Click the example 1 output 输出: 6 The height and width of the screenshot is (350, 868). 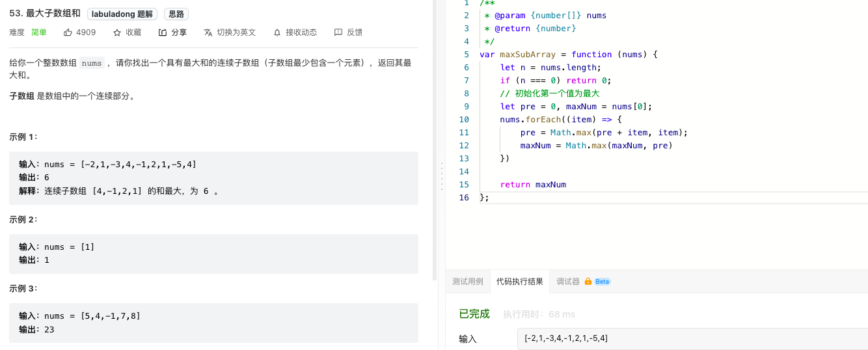click(34, 178)
